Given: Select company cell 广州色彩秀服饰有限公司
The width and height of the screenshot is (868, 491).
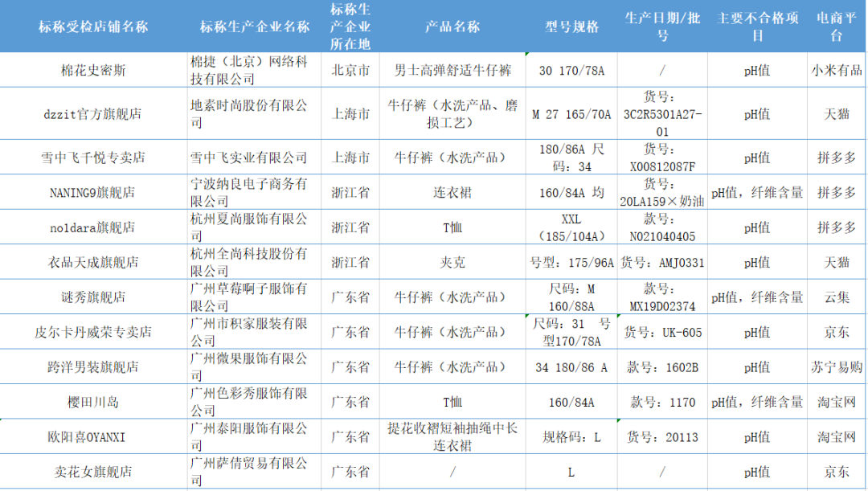Looking at the screenshot, I should click(x=255, y=402).
